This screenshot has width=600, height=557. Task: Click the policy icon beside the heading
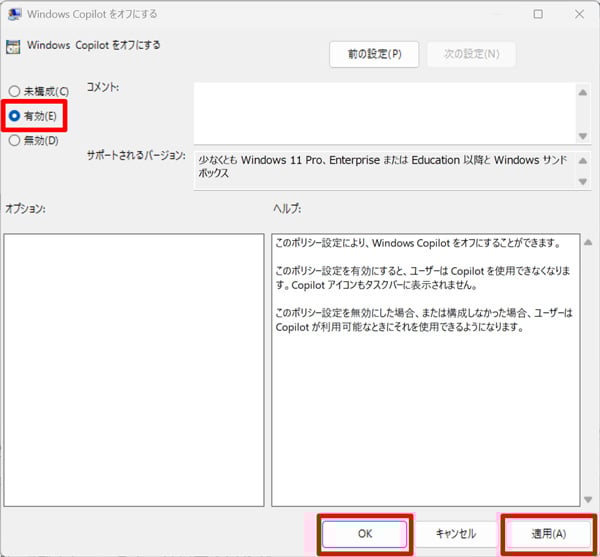pyautogui.click(x=13, y=46)
